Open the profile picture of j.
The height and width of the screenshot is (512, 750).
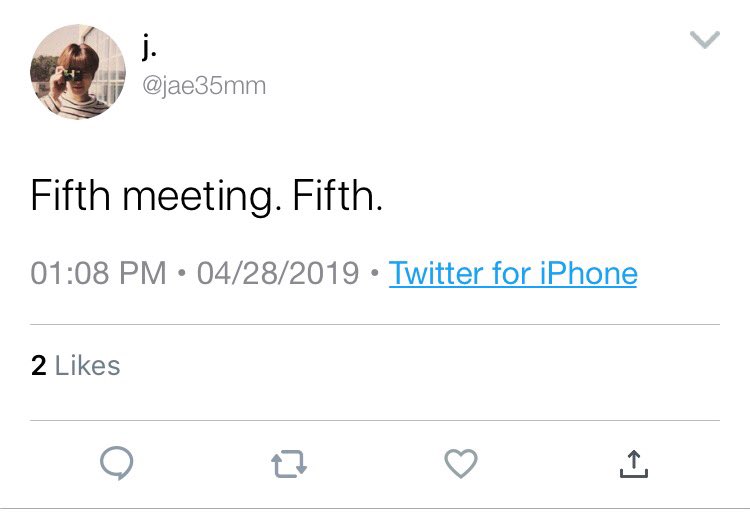pos(78,72)
